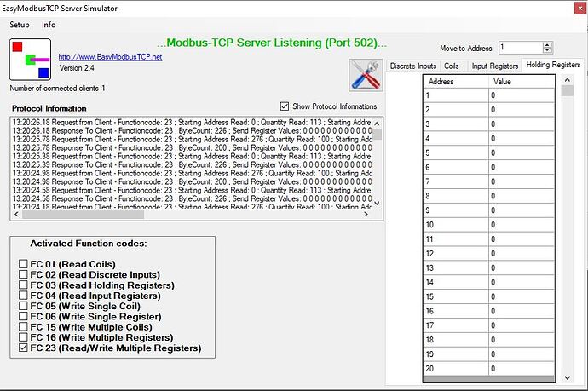The image size is (588, 391).
Task: Switch to the Input Registers tab
Action: pyautogui.click(x=494, y=66)
